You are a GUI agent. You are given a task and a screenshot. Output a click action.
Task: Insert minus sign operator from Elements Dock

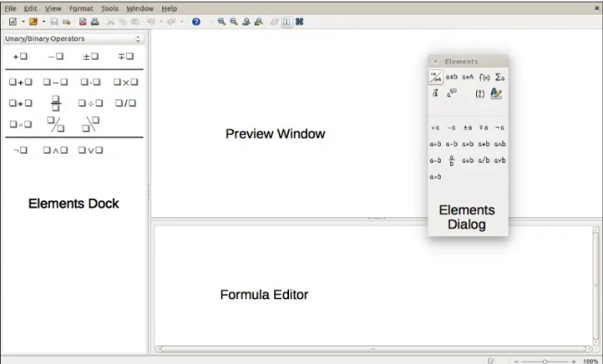tap(56, 57)
